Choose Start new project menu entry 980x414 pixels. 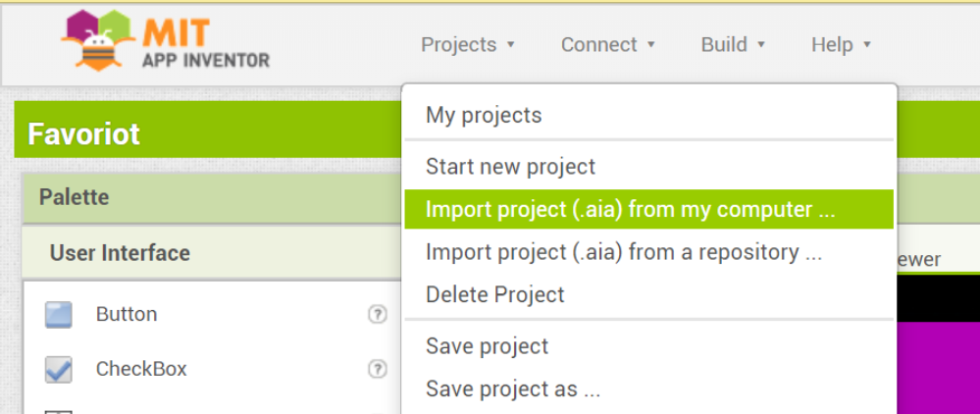510,167
